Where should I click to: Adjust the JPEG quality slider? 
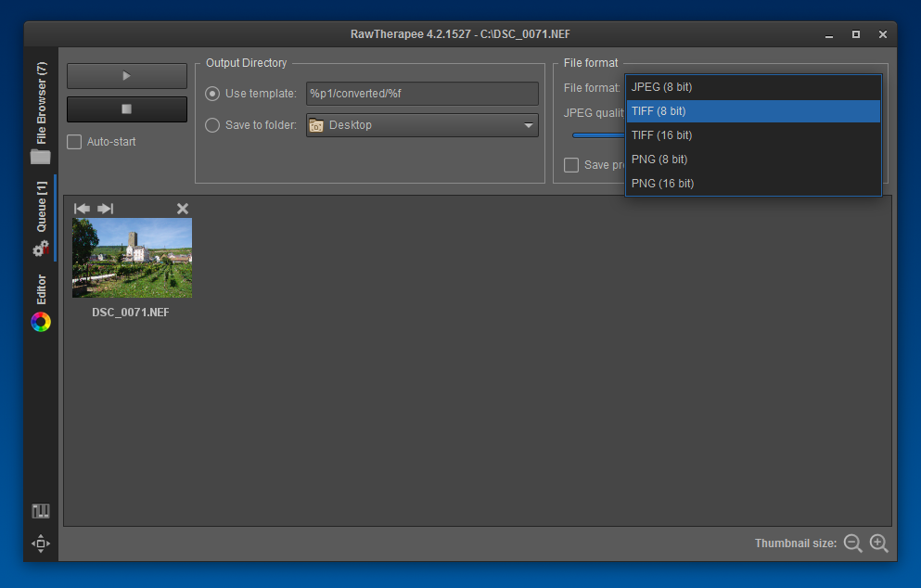(598, 135)
